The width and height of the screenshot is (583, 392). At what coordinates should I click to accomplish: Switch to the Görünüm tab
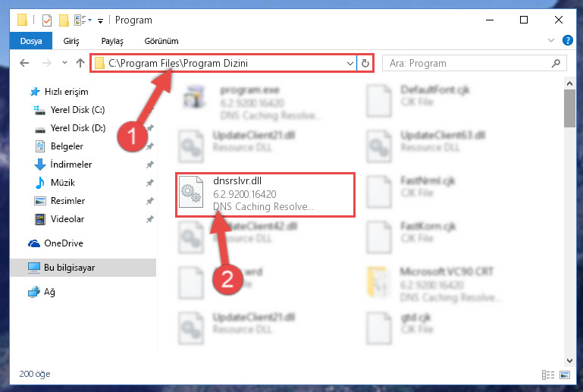(x=161, y=41)
